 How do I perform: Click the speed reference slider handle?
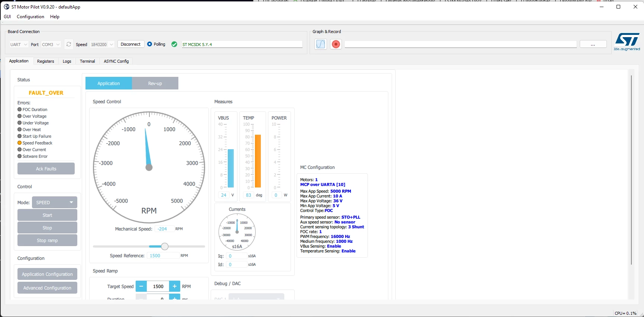point(165,246)
